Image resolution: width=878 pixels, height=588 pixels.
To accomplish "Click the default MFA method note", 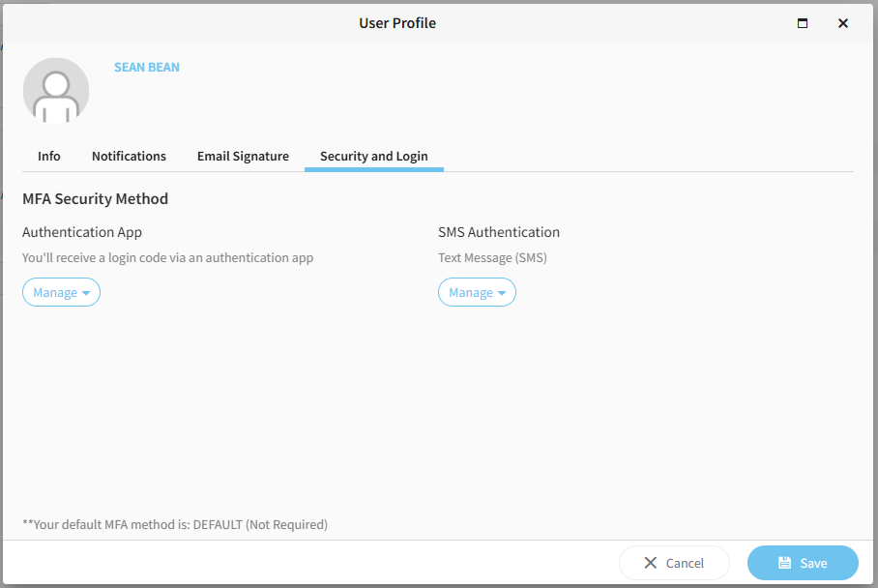I will click(175, 524).
